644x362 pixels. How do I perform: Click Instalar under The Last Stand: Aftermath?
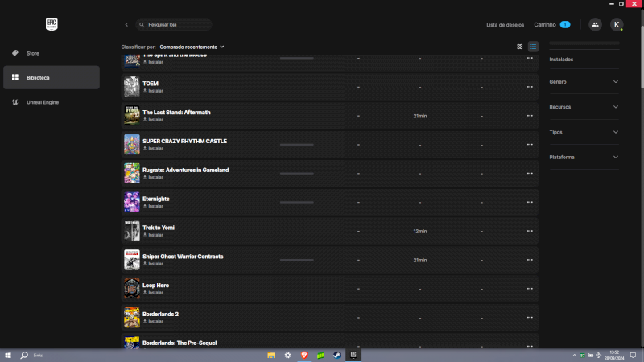pyautogui.click(x=153, y=119)
